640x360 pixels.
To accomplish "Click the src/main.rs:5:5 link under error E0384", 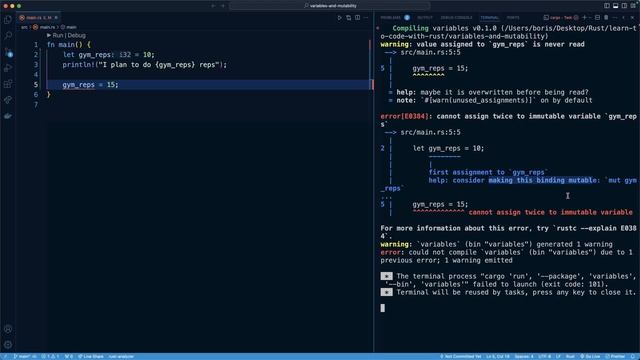I will [x=430, y=132].
